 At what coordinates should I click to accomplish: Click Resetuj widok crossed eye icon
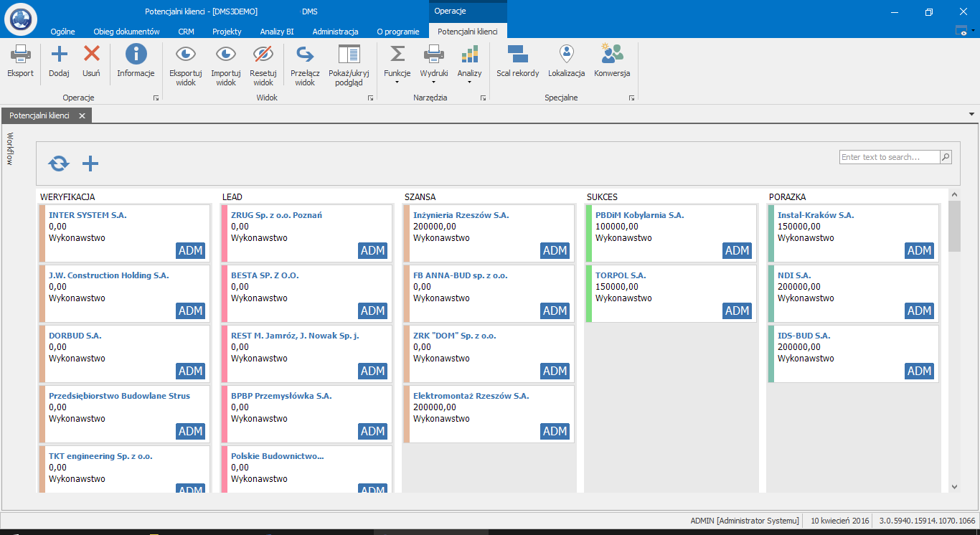263,54
